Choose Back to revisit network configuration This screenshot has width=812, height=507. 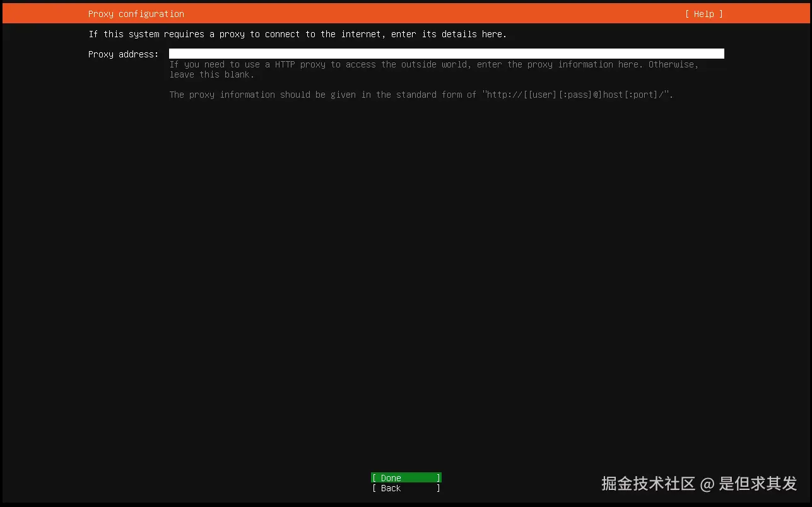tap(405, 488)
